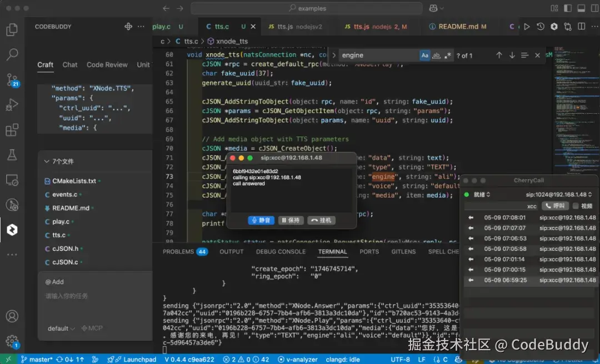Open CodeBuddy panel more actions menu
Viewport: 600px width, 364px height.
tap(141, 27)
